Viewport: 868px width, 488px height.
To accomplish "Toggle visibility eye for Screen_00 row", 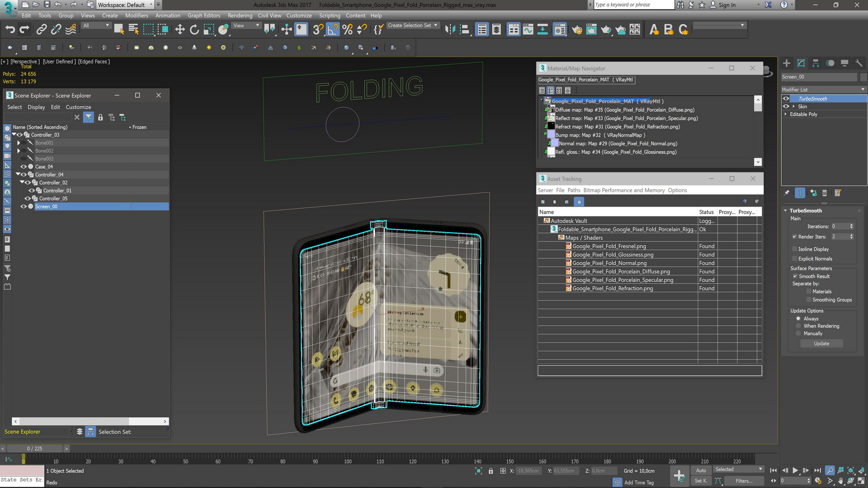I will (x=24, y=206).
